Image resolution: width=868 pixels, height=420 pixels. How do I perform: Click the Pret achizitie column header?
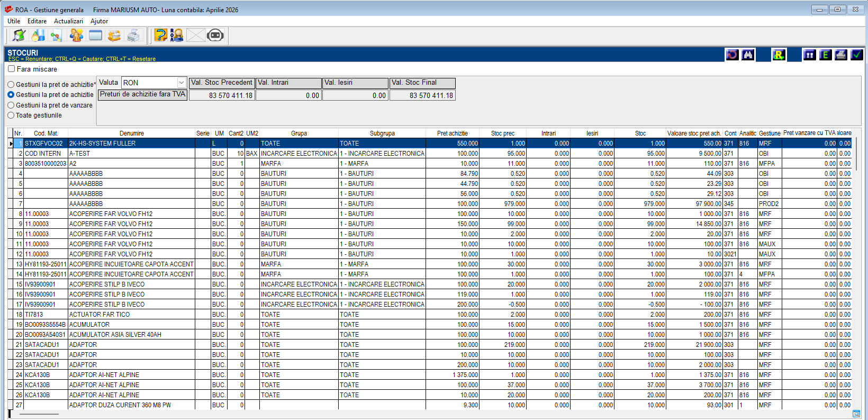tap(452, 133)
